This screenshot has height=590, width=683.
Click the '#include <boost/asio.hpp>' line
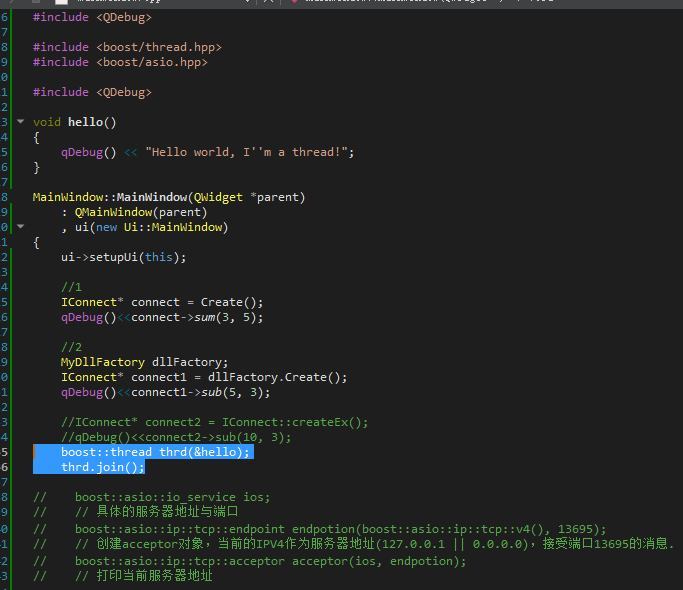tap(120, 62)
